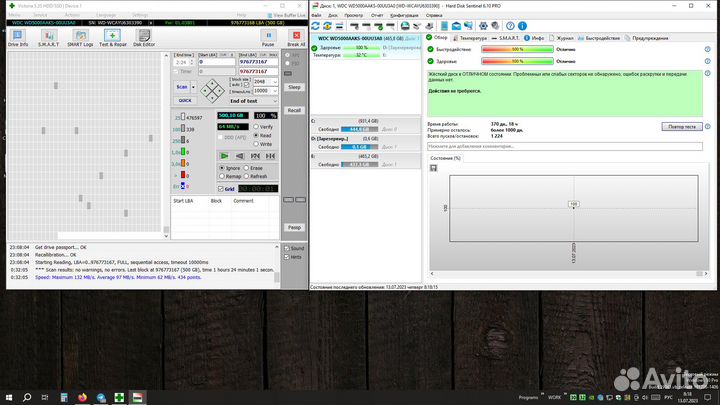720x405 pixels.
Task: Switch to the Температура tab
Action: 469,38
